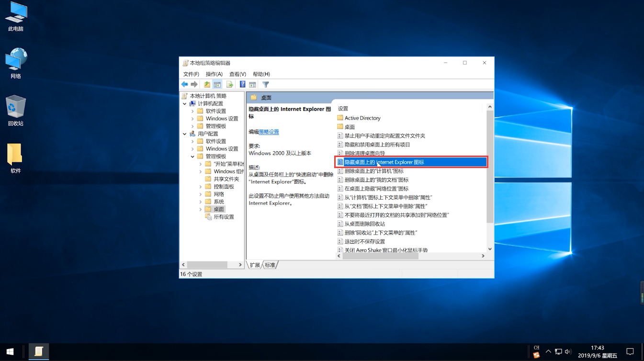Select the 软件 folder on the desktop
The width and height of the screenshot is (644, 361).
tap(16, 158)
